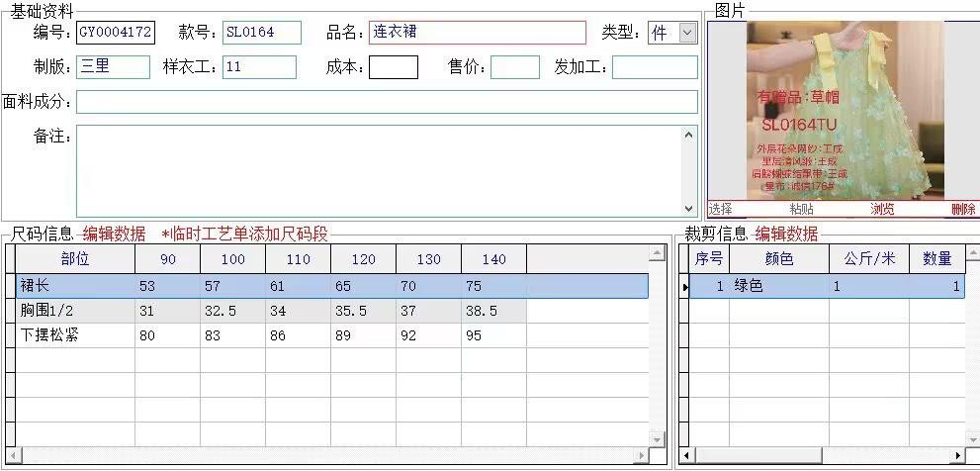Click cell 86 in 下摆松紧 row
The height and width of the screenshot is (471, 980).
[298, 335]
